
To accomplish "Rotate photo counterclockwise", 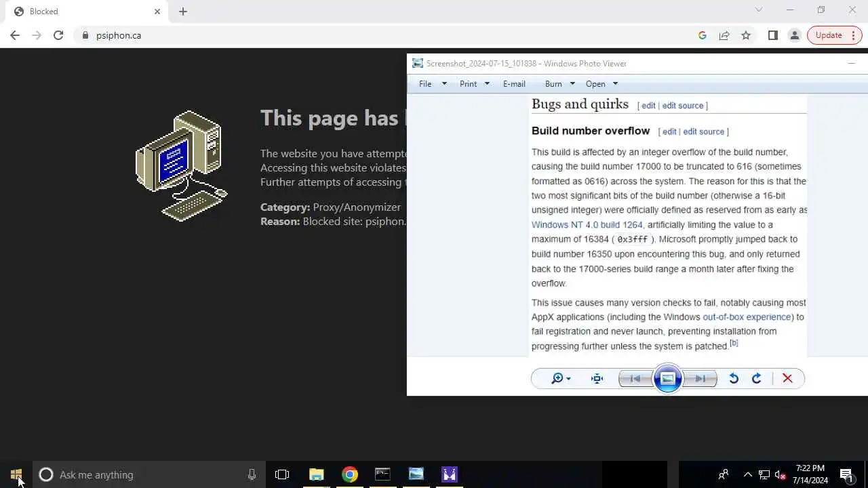I will pyautogui.click(x=734, y=379).
